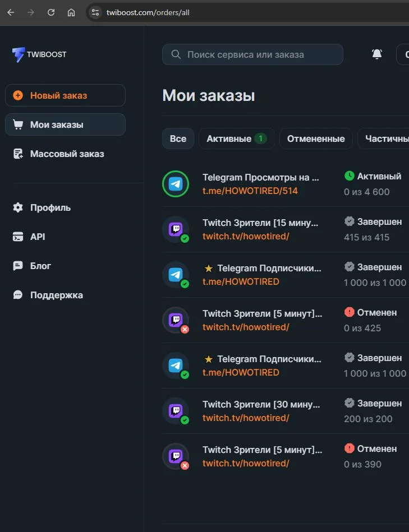Click the API card icon

pyautogui.click(x=18, y=237)
